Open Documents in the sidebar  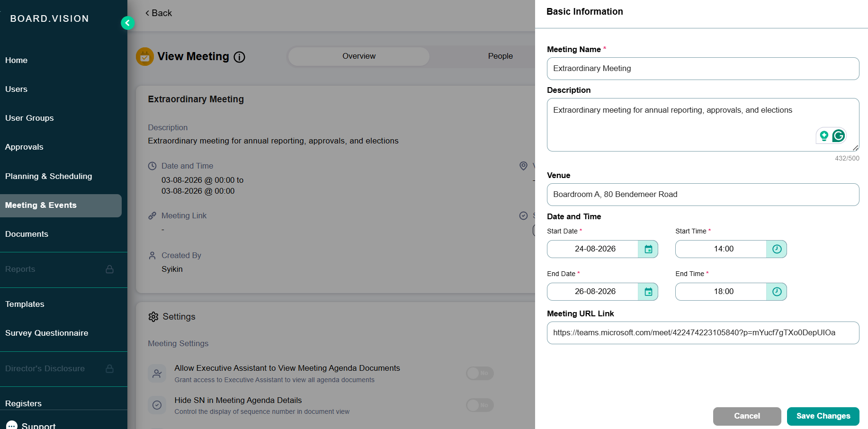click(x=27, y=234)
